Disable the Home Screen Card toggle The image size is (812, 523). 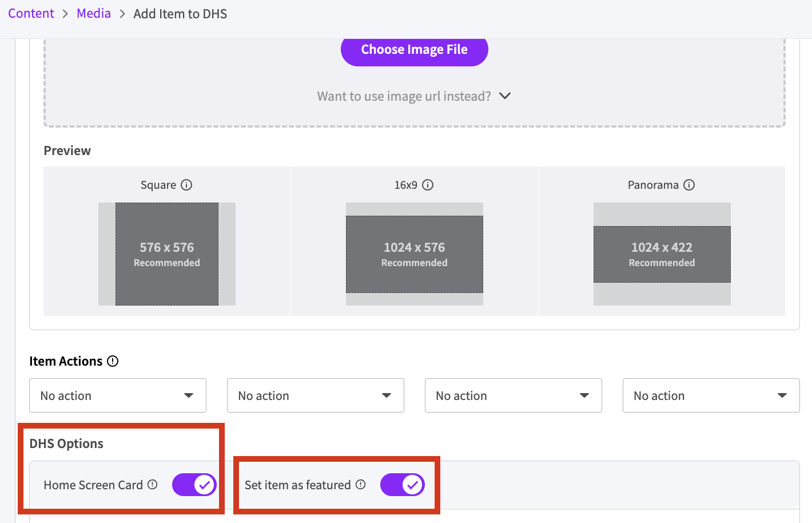(194, 485)
